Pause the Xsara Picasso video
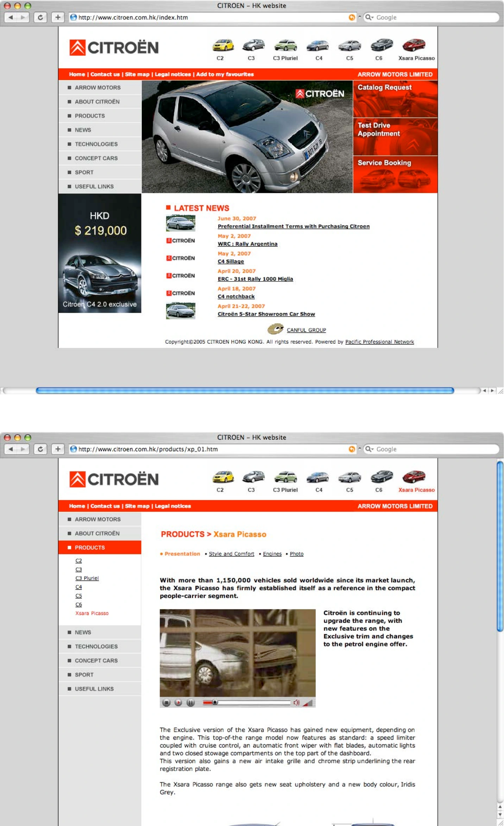This screenshot has height=826, width=504. tap(190, 703)
